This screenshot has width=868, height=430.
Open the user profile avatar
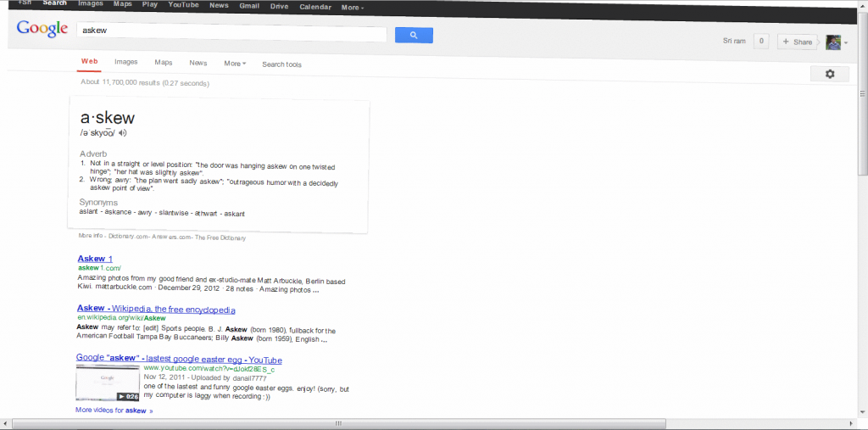coord(833,42)
